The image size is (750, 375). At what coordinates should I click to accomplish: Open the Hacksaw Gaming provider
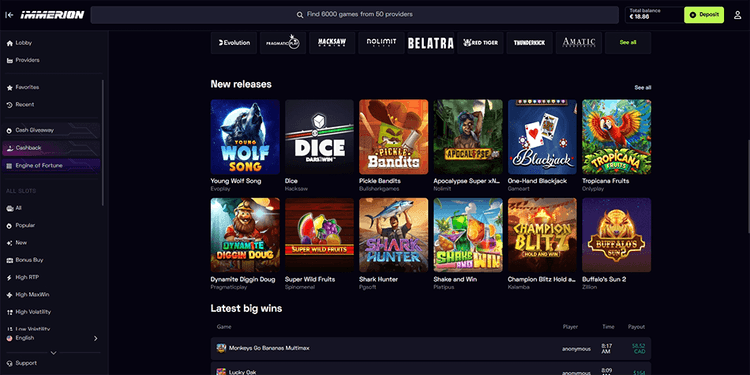332,43
